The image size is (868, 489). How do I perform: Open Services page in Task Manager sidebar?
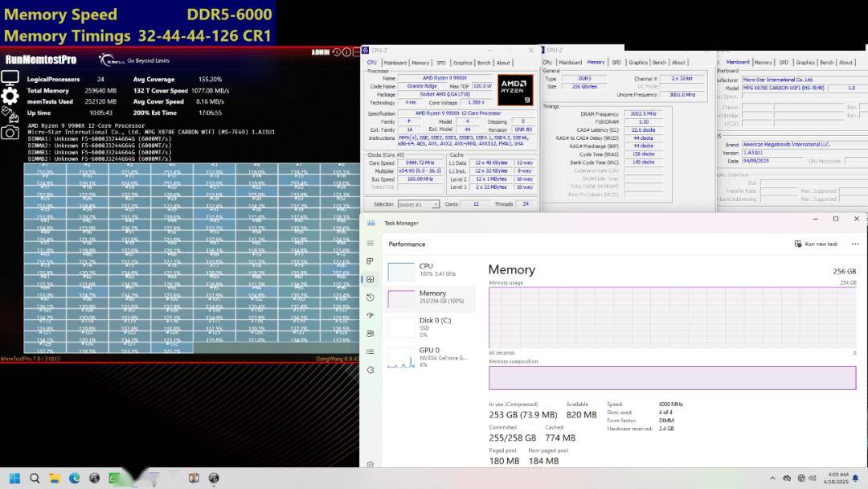[371, 369]
